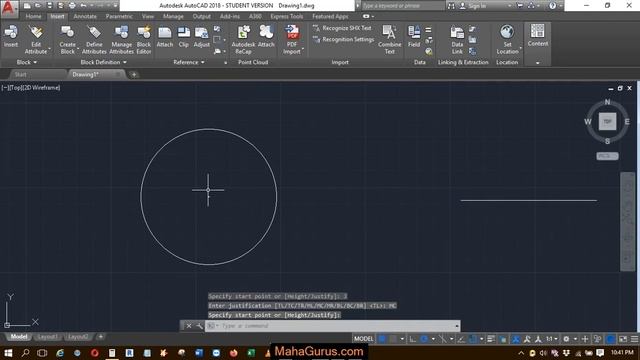Toggle Snap mode in status bar
Viewport: 640px width, 360px height.
(x=393, y=339)
